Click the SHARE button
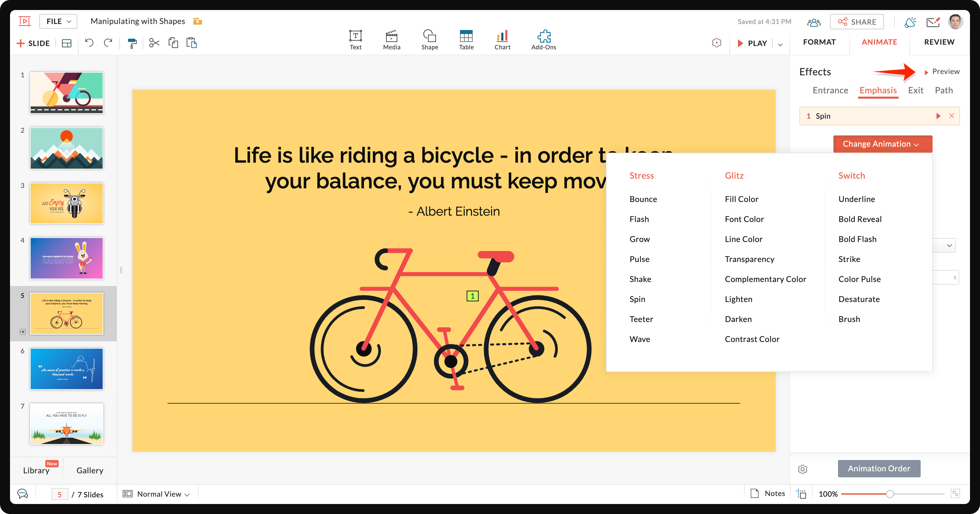980x514 pixels. point(856,22)
